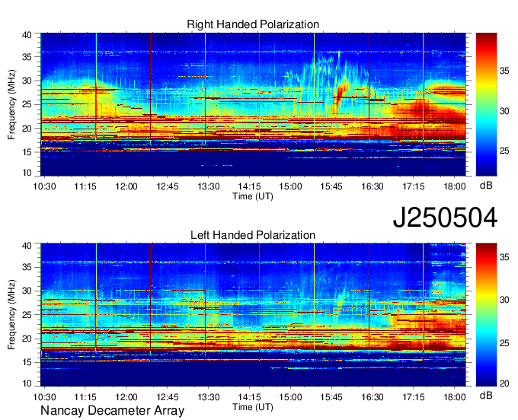The height and width of the screenshot is (420, 518).
Task: Click "13:30" time tick under Right Handed plot
Action: (x=209, y=186)
